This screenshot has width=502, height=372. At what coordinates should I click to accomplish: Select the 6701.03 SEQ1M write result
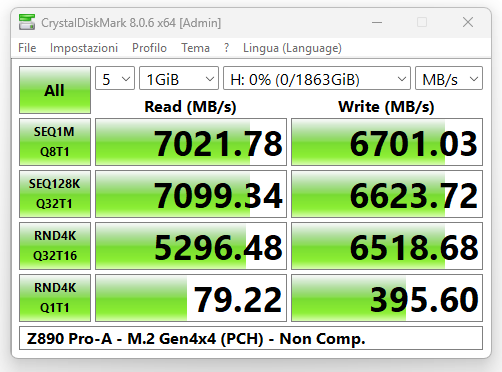(387, 142)
